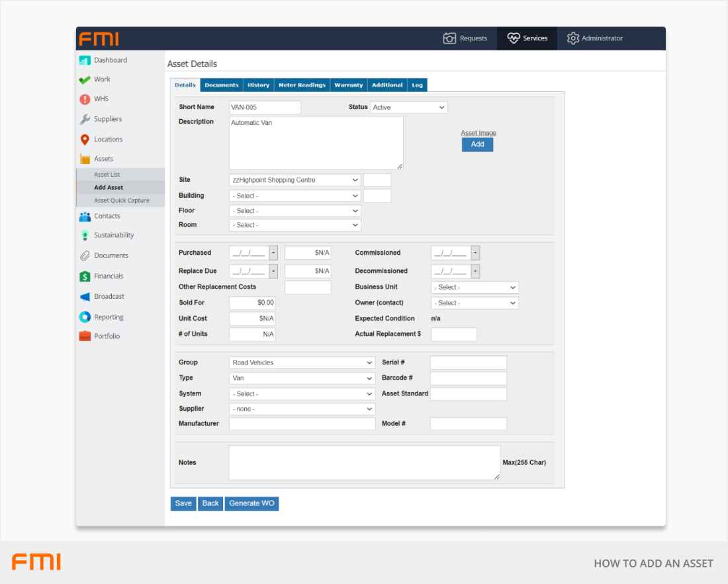Image resolution: width=728 pixels, height=584 pixels.
Task: Switch to the Meter Readings tab
Action: click(302, 85)
